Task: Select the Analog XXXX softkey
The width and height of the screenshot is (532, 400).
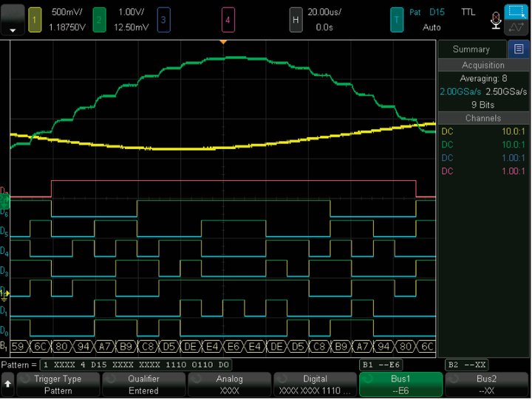Action: click(x=229, y=385)
